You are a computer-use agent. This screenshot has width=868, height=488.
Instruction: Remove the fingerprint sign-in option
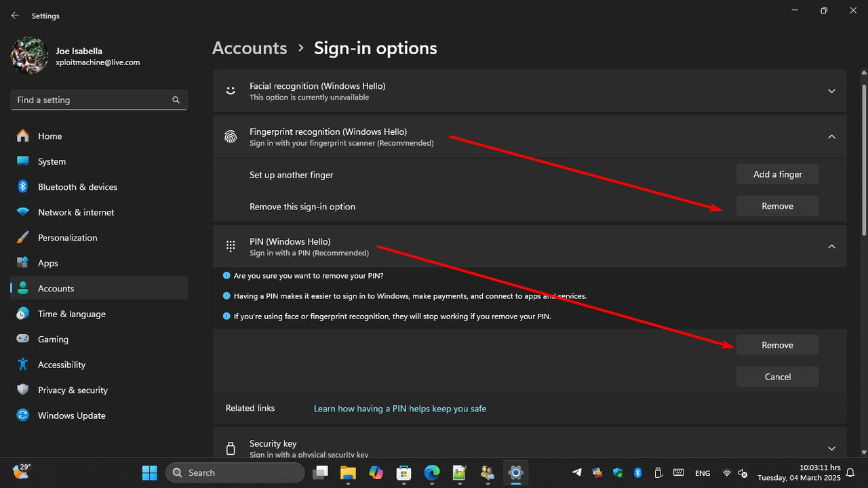click(777, 206)
